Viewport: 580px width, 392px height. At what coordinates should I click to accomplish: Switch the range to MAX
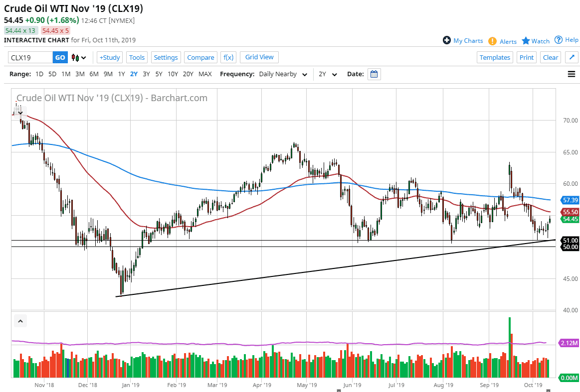tap(205, 74)
